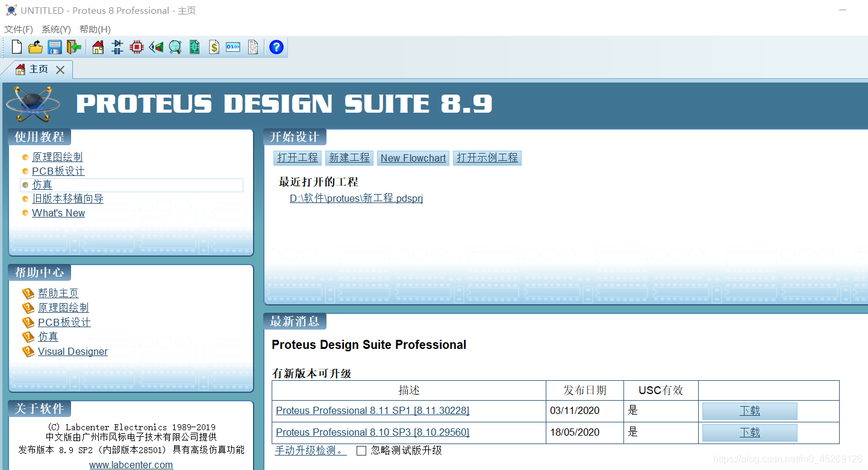This screenshot has height=470, width=868.
Task: Launch the 3D Visualizer icon
Action: click(156, 46)
